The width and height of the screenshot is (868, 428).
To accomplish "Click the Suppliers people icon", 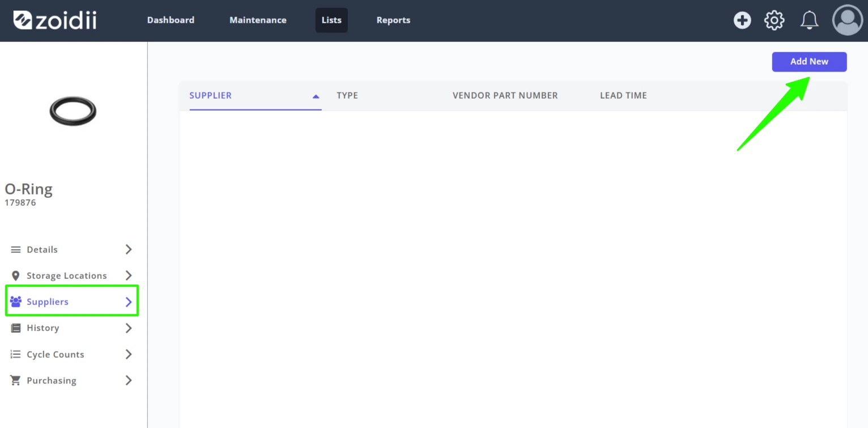I will (x=16, y=302).
